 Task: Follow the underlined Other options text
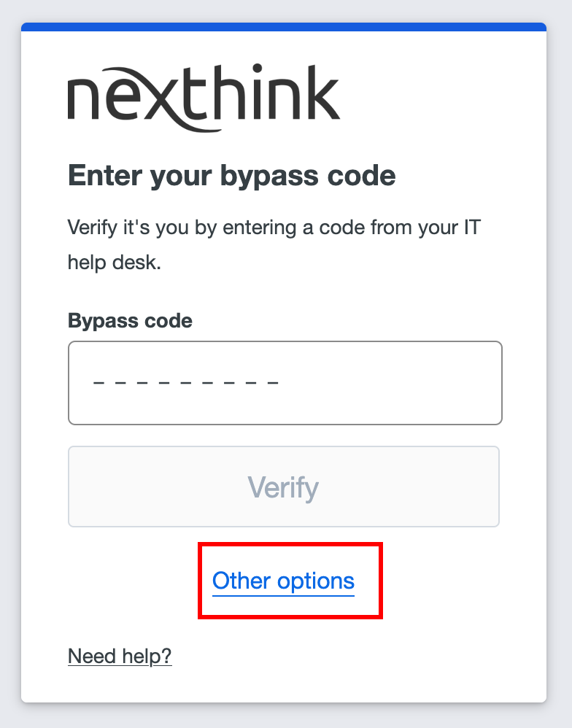283,581
